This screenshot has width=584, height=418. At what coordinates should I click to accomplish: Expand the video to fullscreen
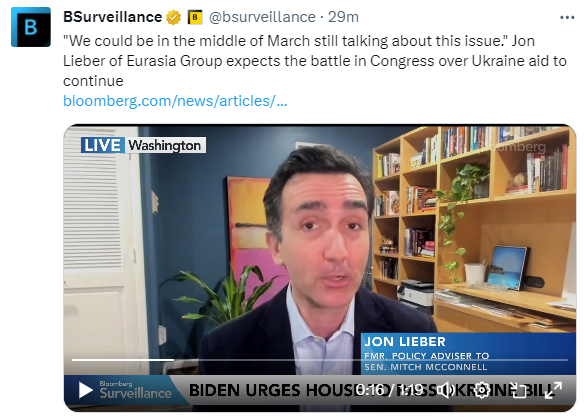(x=553, y=390)
